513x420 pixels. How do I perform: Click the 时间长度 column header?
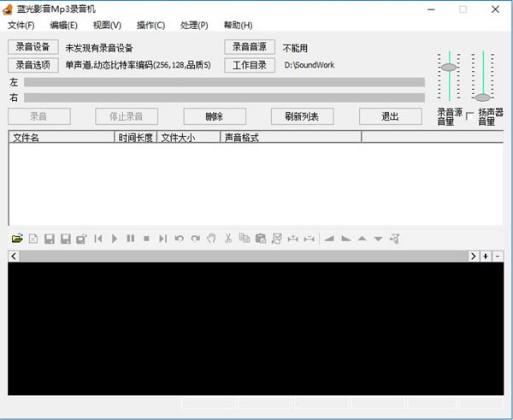point(136,138)
